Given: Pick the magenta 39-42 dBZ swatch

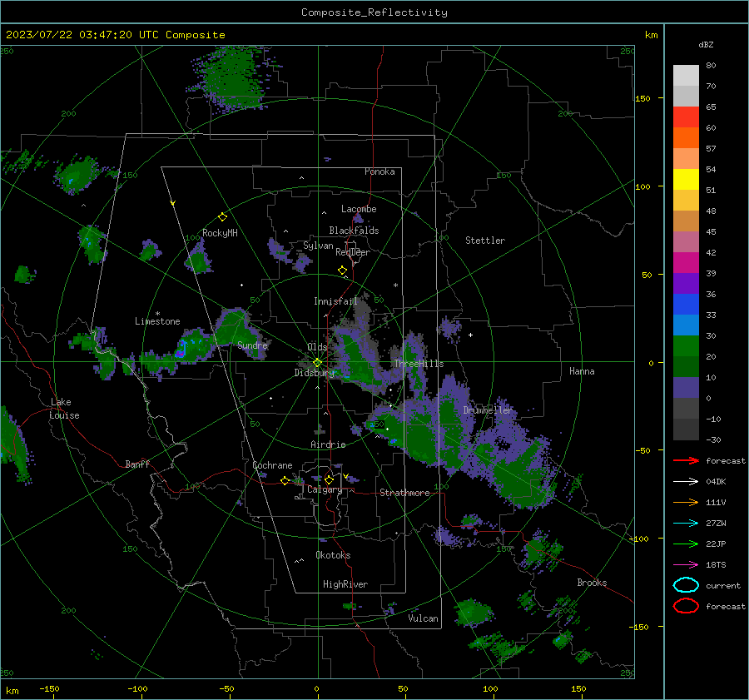Looking at the screenshot, I should click(x=686, y=263).
